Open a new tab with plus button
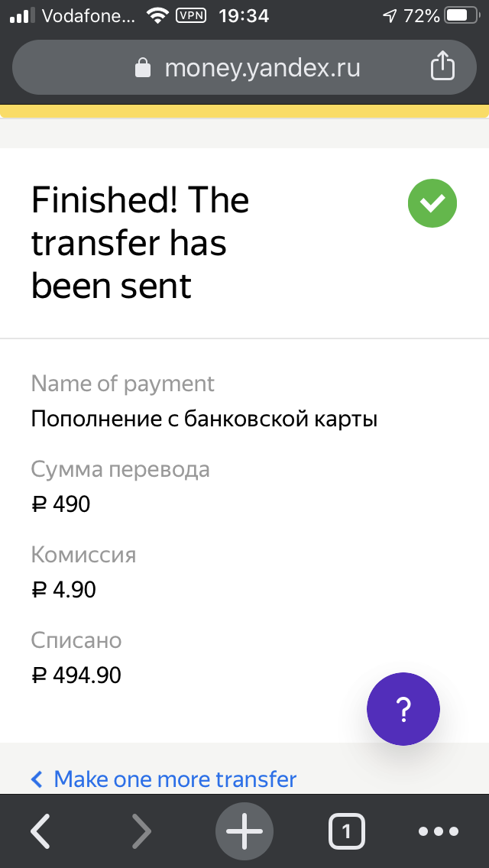 pos(244,831)
